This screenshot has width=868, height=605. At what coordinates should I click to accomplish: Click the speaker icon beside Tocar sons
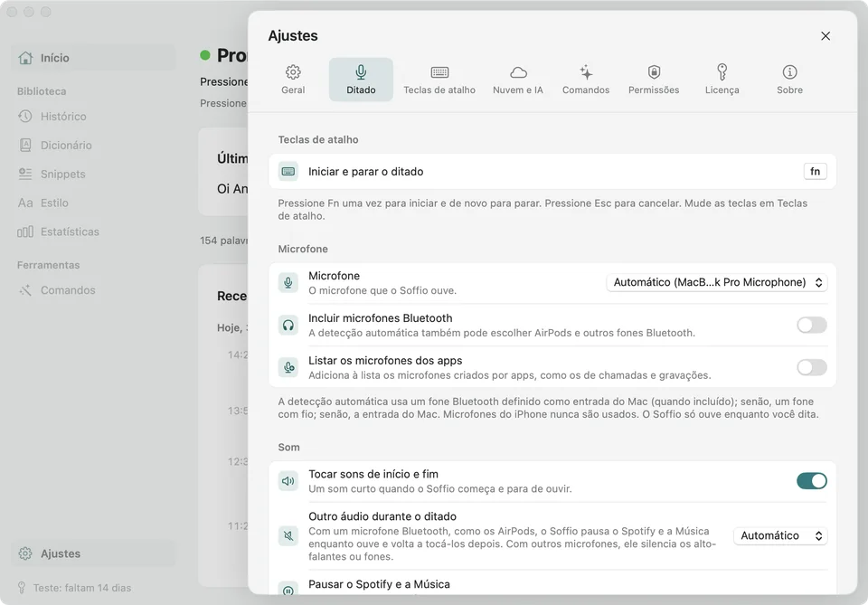tap(288, 481)
